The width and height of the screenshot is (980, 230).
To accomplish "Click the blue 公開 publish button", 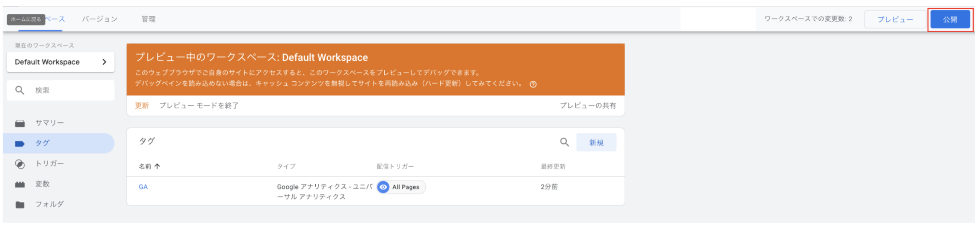I will click(950, 20).
